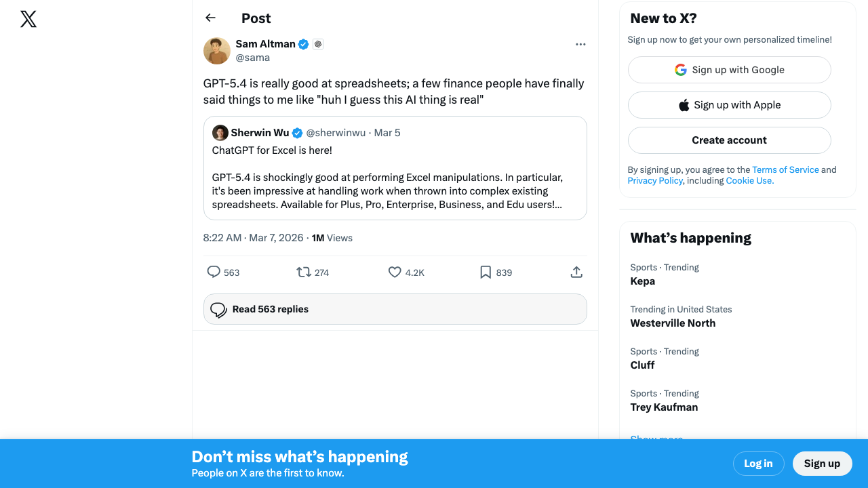
Task: Click the OpenAI affiliation badge icon
Action: [x=318, y=44]
